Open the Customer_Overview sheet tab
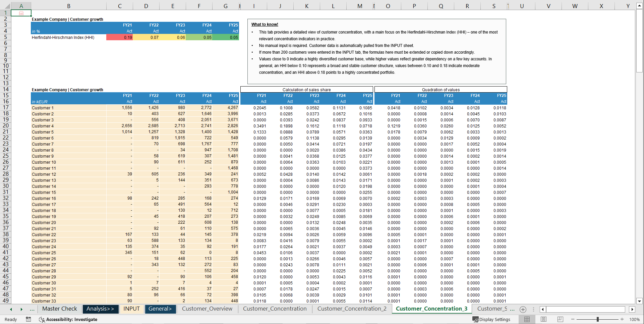This screenshot has width=644, height=324. [207, 309]
